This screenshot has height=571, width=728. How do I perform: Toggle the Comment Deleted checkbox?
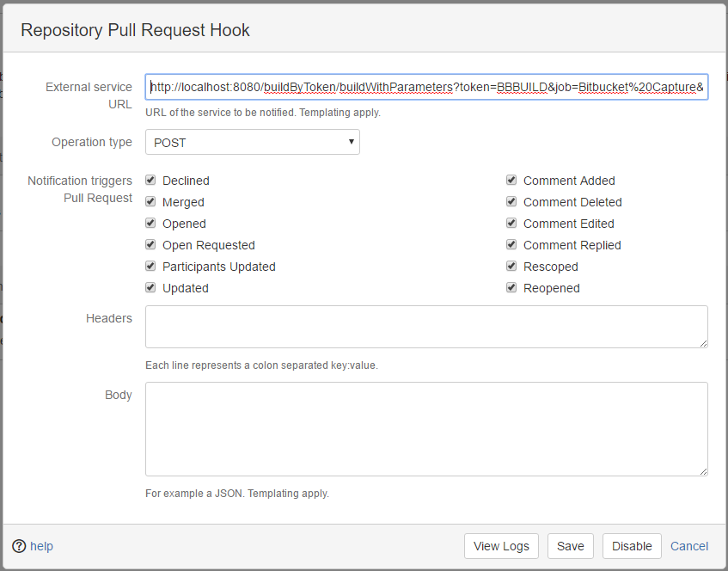click(511, 202)
